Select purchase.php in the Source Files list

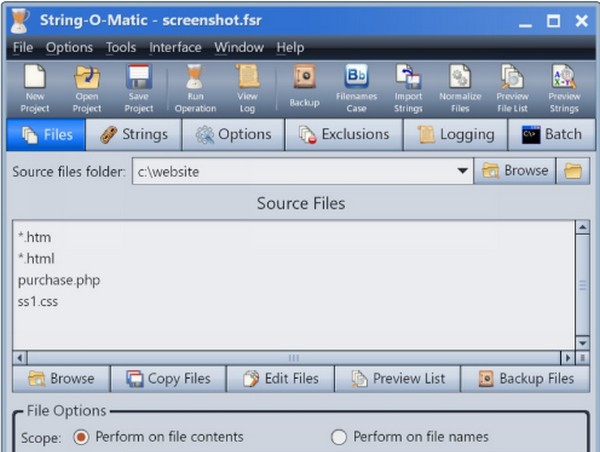tap(59, 280)
